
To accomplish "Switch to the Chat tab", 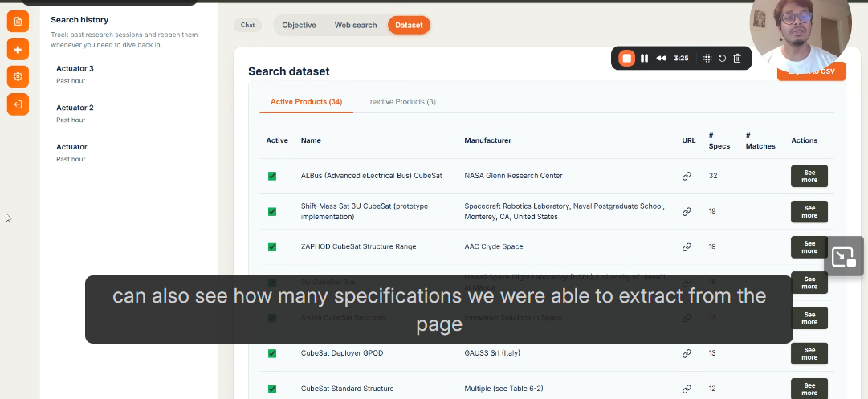I will [247, 25].
